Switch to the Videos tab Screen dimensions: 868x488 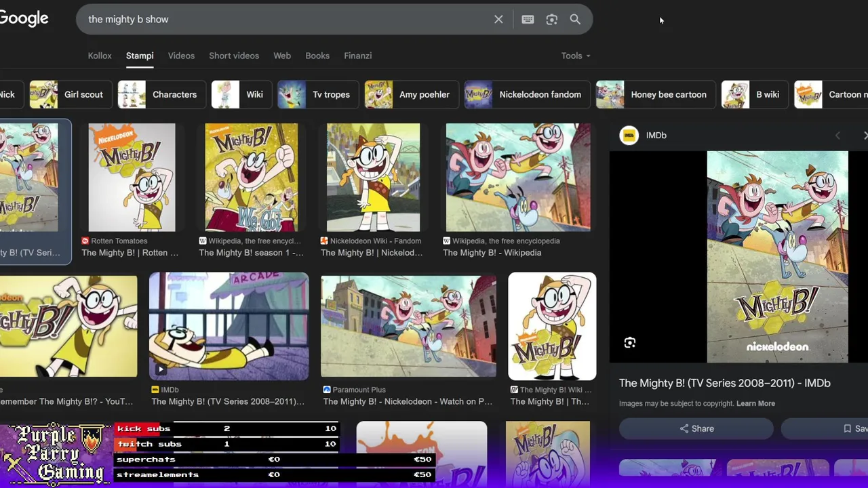pos(181,56)
